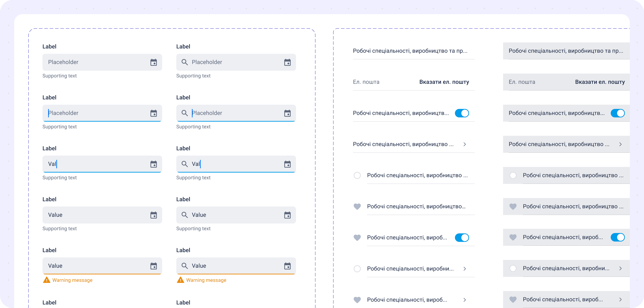Viewport: 644px width, 308px height.
Task: Select radio button in gray row with chevron
Action: 513,269
